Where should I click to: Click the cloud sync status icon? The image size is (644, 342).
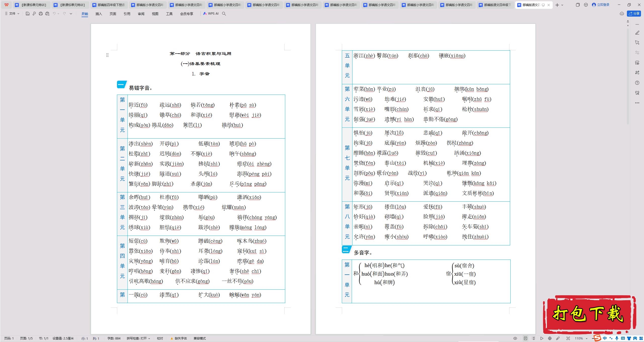click(x=622, y=14)
